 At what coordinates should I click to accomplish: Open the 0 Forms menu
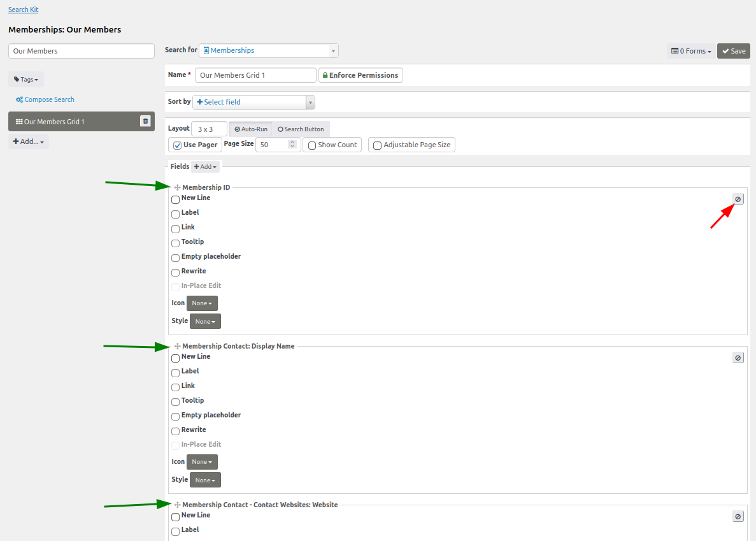pyautogui.click(x=691, y=51)
